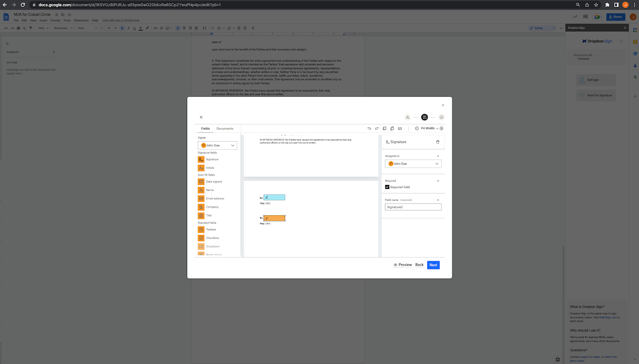Select the Signature field tool
This screenshot has width=639, height=364.
click(212, 159)
